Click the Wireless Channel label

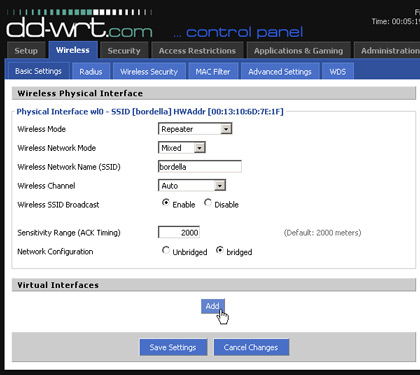[x=46, y=186]
